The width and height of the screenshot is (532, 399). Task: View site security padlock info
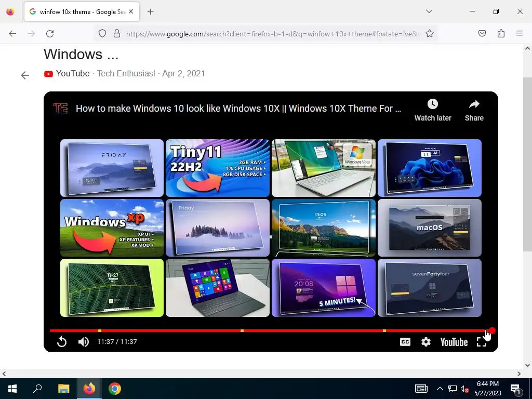[x=117, y=33]
